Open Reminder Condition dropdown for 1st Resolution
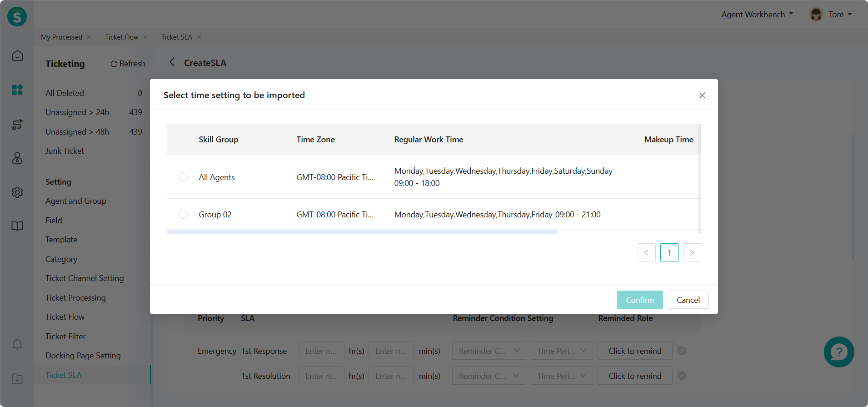 coord(489,376)
